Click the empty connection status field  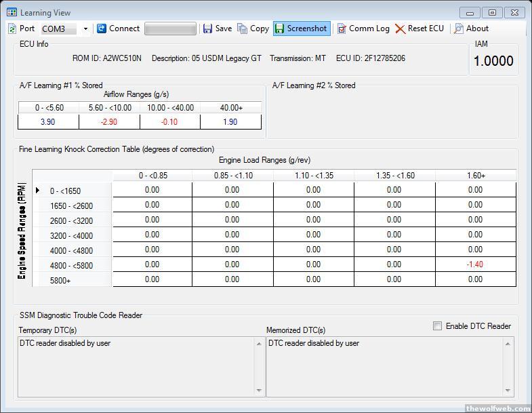pos(170,28)
